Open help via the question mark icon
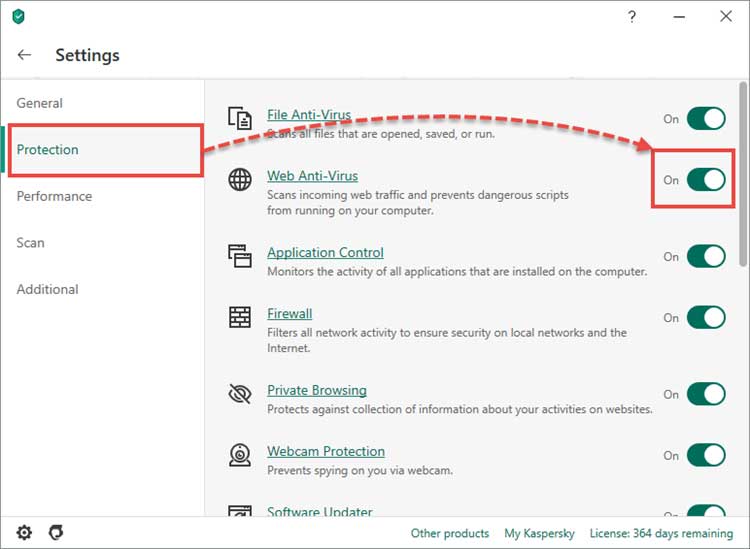The height and width of the screenshot is (549, 750). pos(631,17)
